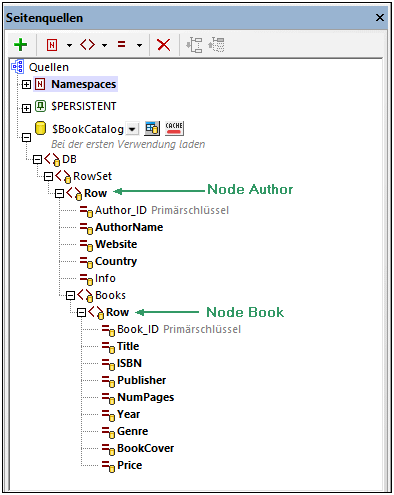
Task: Select the BookCover tree item
Action: [x=145, y=448]
